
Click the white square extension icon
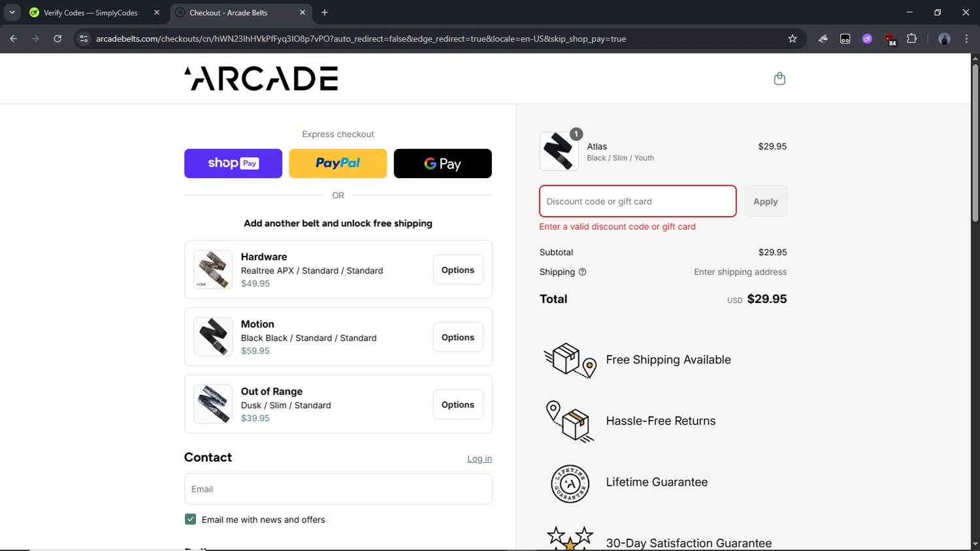click(845, 39)
